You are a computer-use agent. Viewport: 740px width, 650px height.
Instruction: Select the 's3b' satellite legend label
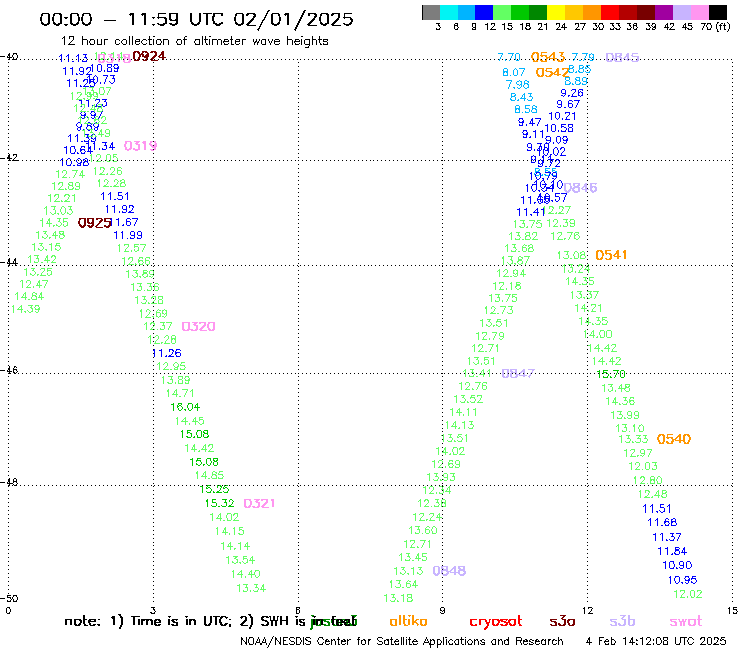[x=622, y=621]
